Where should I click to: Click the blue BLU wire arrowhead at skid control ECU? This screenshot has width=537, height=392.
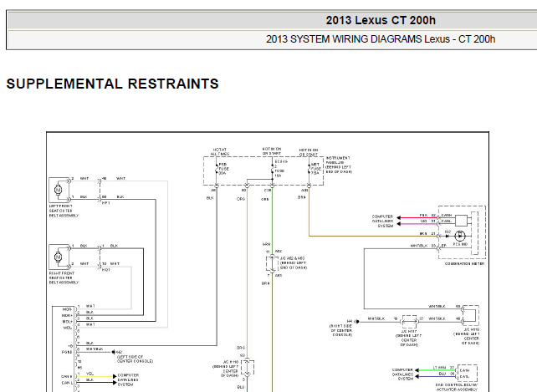pos(417,376)
